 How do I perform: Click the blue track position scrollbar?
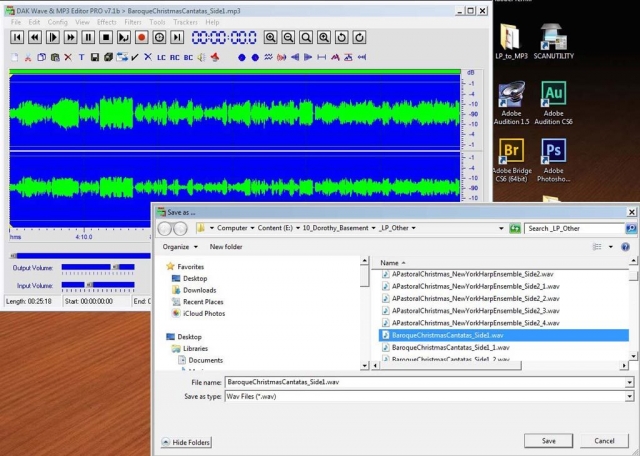[80, 256]
